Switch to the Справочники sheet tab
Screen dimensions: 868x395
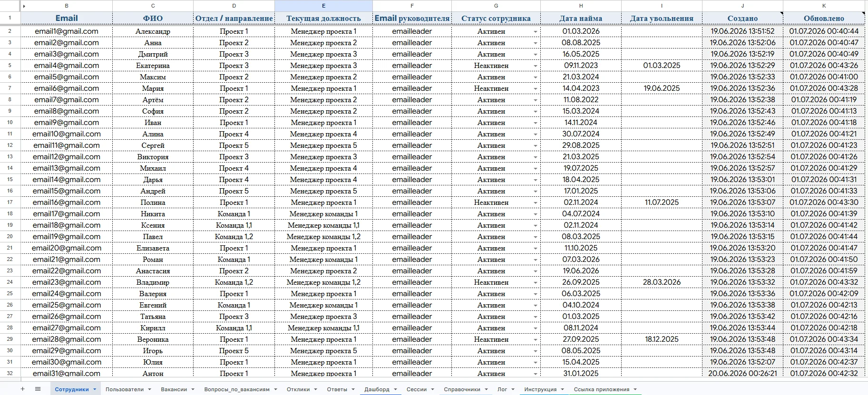tap(462, 389)
